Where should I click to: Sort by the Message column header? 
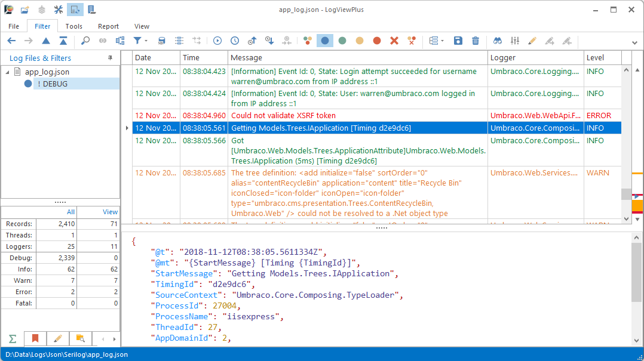[358, 58]
